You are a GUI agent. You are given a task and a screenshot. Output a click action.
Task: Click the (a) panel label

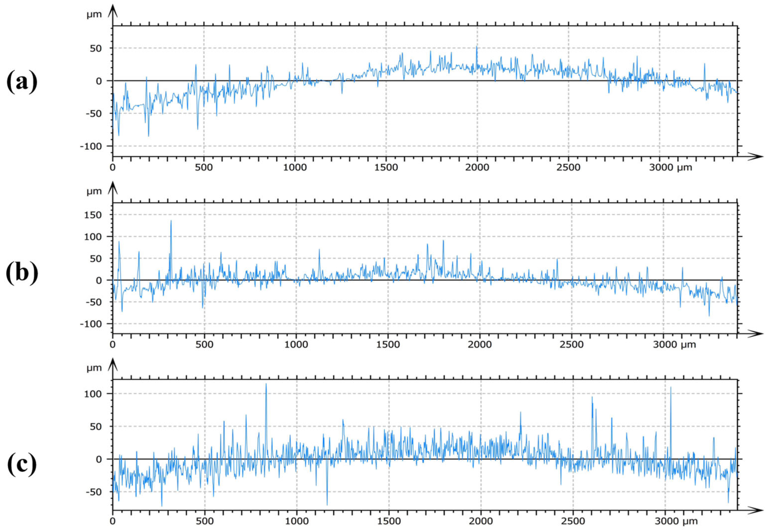(22, 82)
